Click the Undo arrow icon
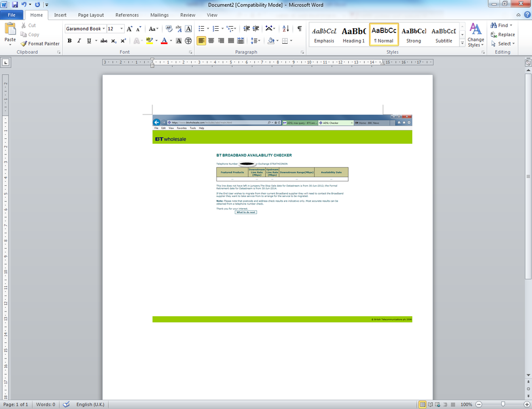Viewport: 532px width, 409px height. (24, 5)
